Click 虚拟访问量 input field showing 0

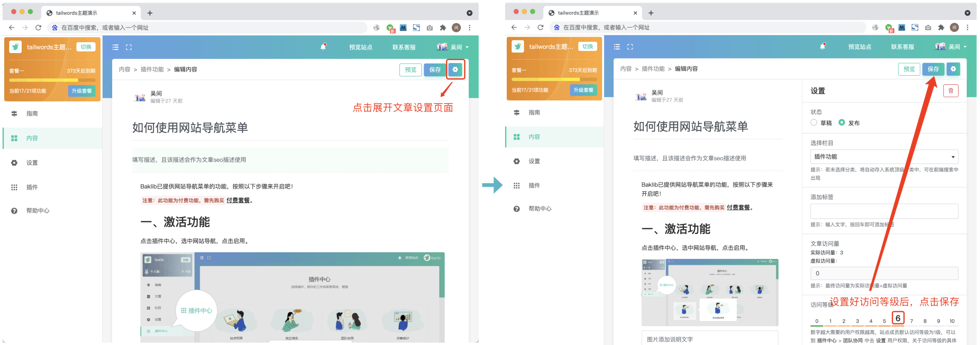(884, 273)
